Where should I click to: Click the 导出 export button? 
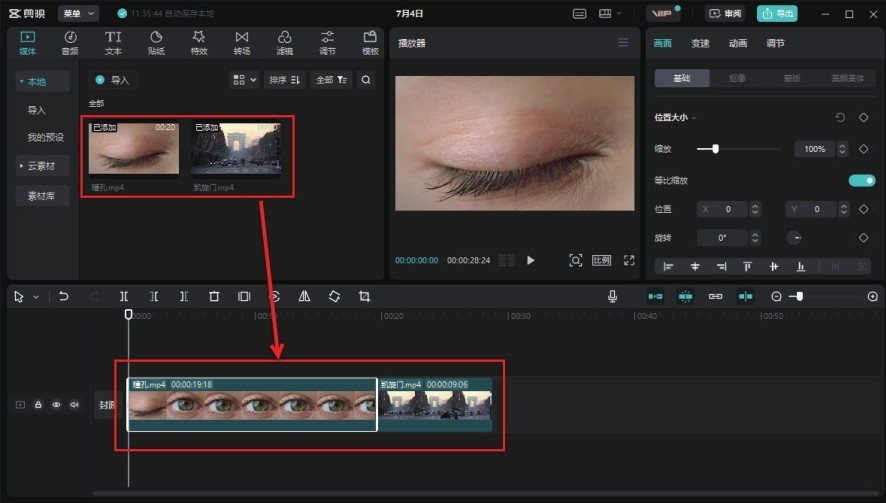point(777,14)
